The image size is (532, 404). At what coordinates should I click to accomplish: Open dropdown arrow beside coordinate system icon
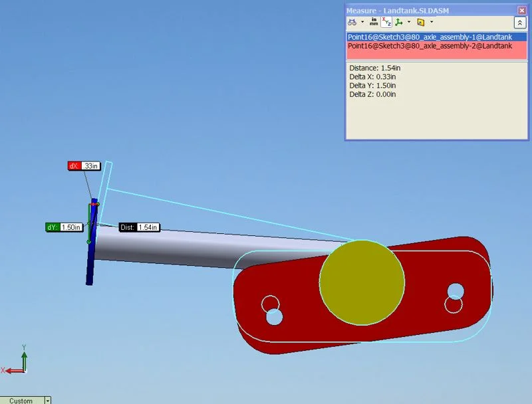(x=409, y=22)
